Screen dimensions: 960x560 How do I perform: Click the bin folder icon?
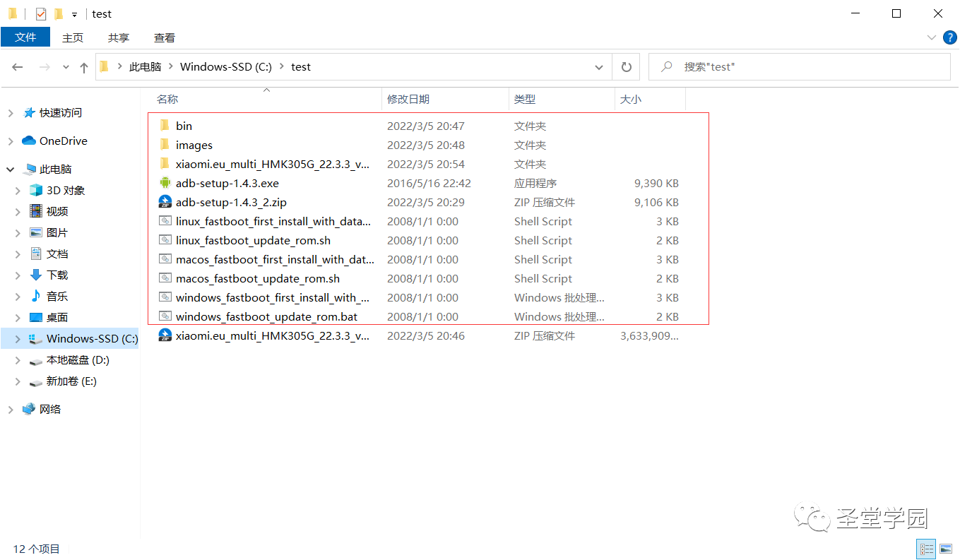pyautogui.click(x=165, y=126)
